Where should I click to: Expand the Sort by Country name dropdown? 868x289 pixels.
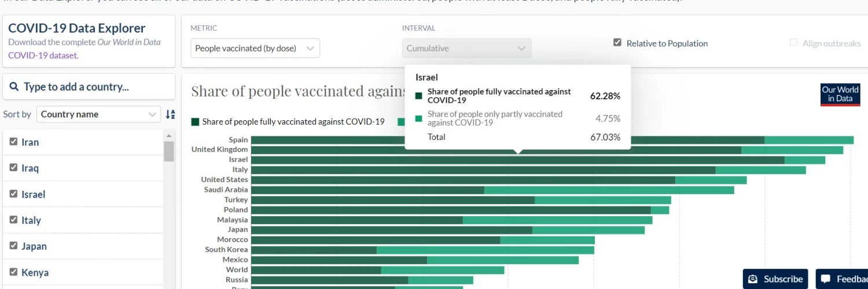click(98, 114)
